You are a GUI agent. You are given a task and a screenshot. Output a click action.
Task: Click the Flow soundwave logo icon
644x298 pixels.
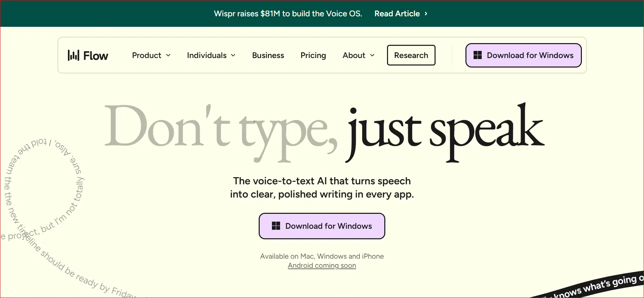73,55
